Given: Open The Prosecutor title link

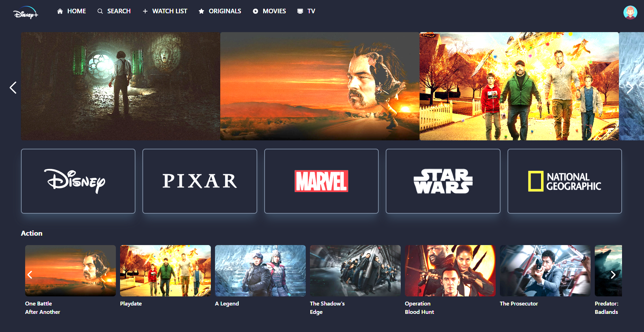Looking at the screenshot, I should (519, 303).
